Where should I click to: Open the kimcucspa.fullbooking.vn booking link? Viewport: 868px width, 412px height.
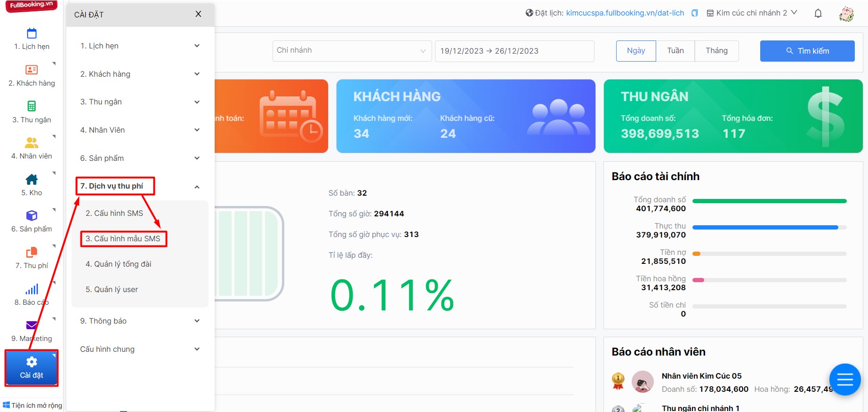pos(625,13)
